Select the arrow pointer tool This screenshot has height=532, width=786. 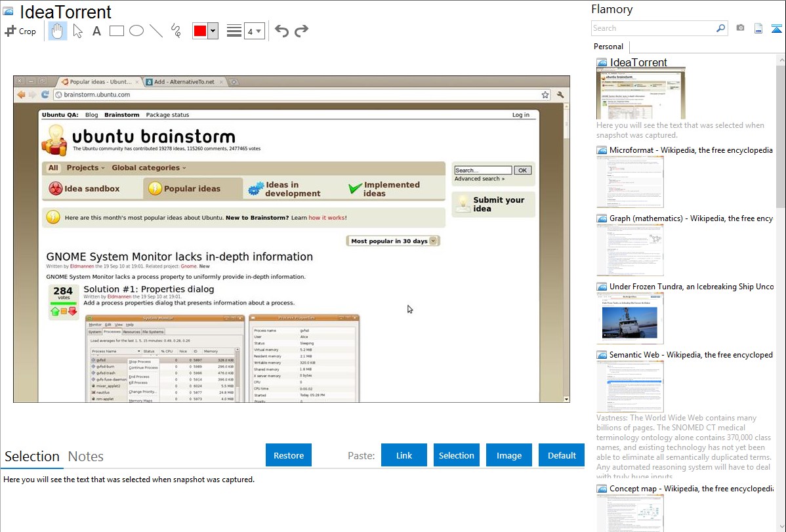(77, 31)
